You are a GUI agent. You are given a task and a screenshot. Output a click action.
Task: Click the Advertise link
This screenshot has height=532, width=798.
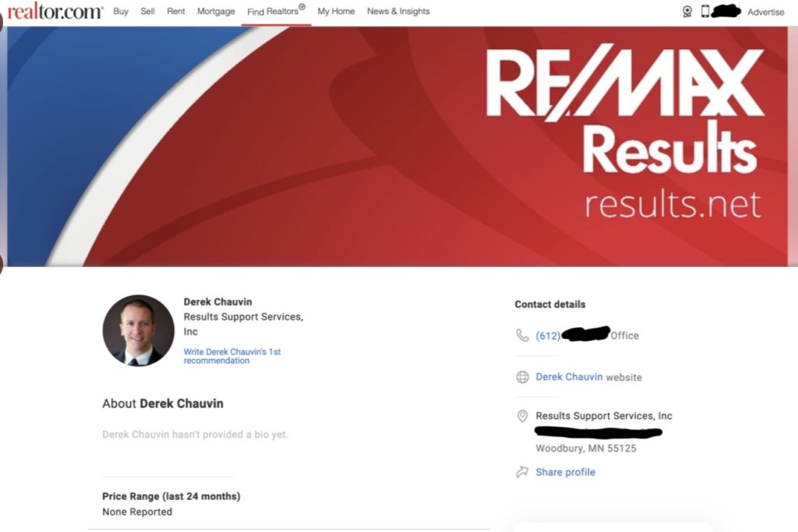tap(765, 12)
